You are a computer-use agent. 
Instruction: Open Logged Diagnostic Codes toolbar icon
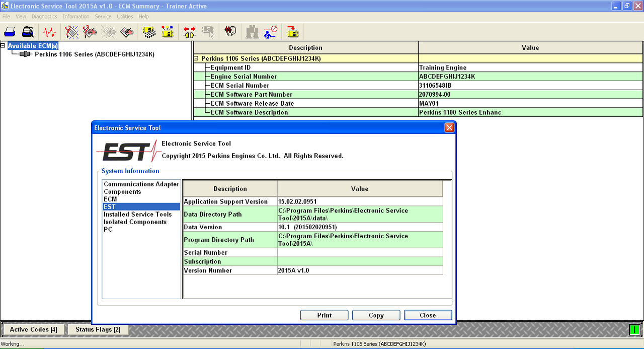90,32
